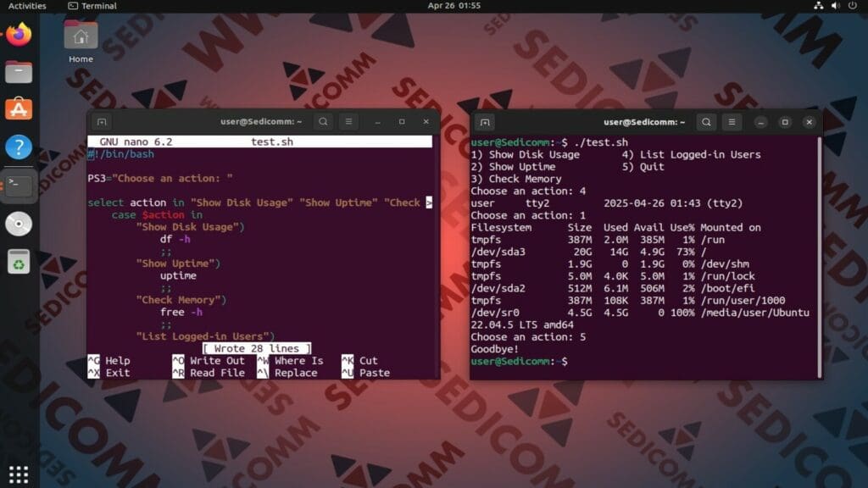
Task: Open the disc drive icon in dock
Action: [x=19, y=224]
